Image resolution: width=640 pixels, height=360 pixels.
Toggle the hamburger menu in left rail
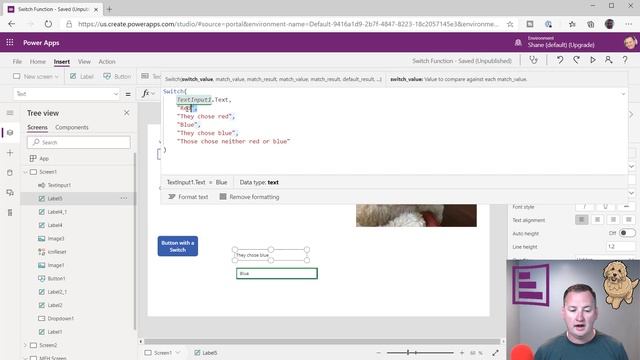pos(10,113)
